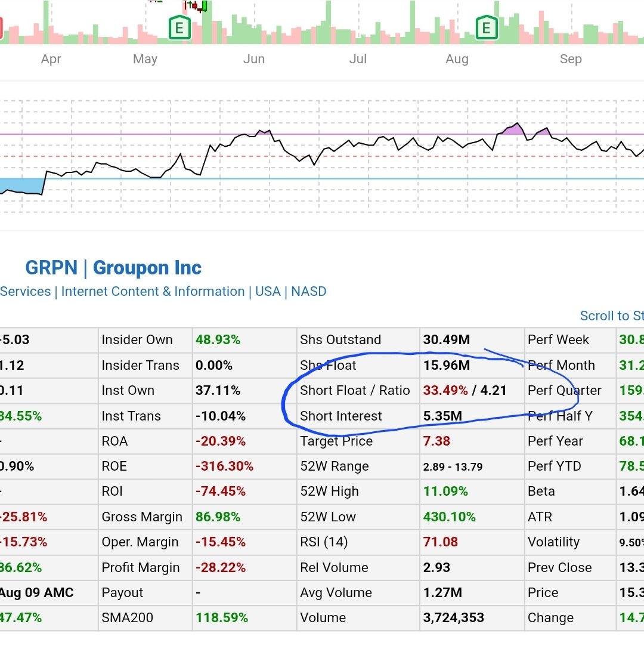Click the Scroll to link
This screenshot has height=649, width=644.
coord(612,316)
